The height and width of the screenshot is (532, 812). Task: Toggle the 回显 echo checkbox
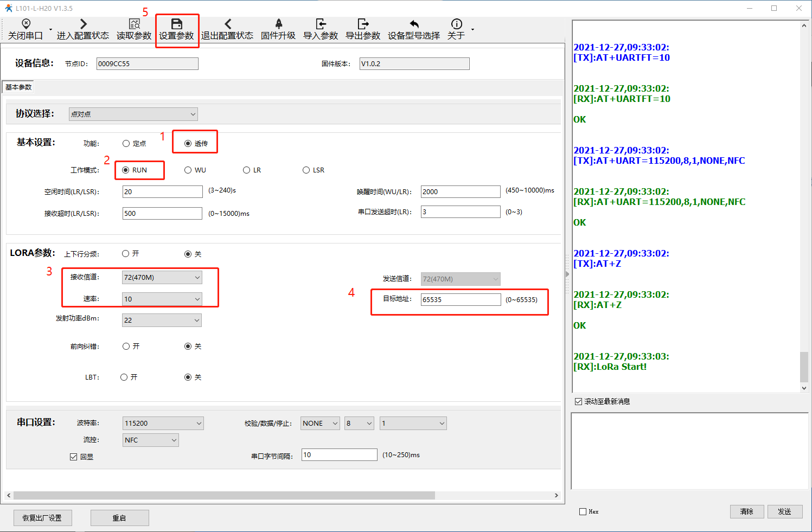(74, 457)
